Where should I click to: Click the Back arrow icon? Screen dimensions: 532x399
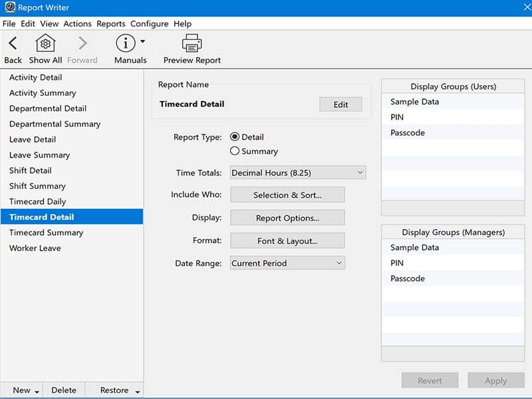point(13,44)
